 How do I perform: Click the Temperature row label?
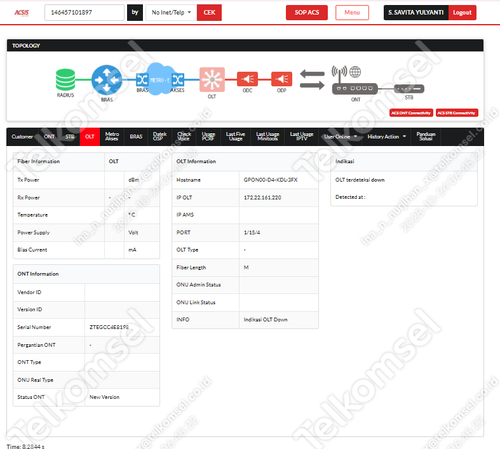pyautogui.click(x=32, y=215)
